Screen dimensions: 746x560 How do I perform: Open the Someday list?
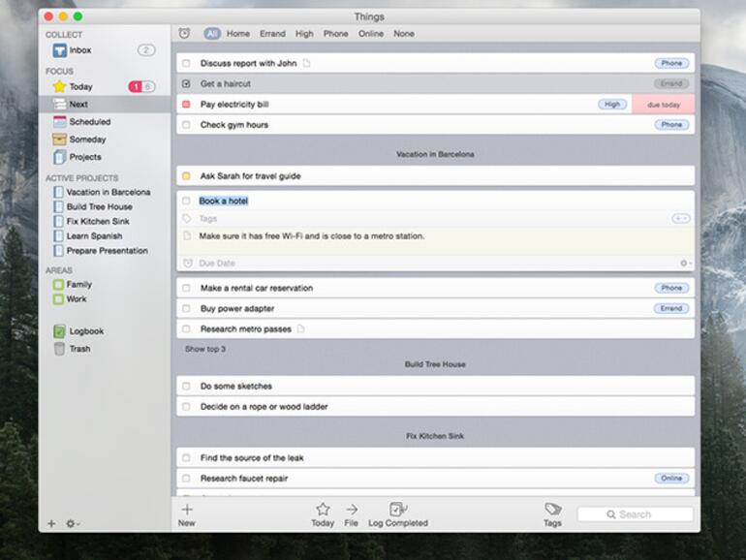tap(86, 140)
